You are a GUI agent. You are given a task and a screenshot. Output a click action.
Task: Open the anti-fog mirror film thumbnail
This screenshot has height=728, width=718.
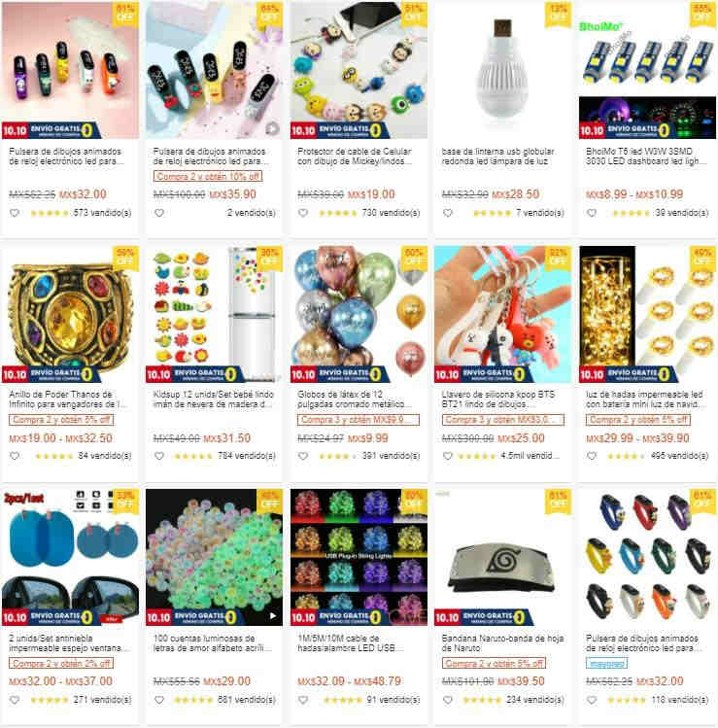coord(71,557)
